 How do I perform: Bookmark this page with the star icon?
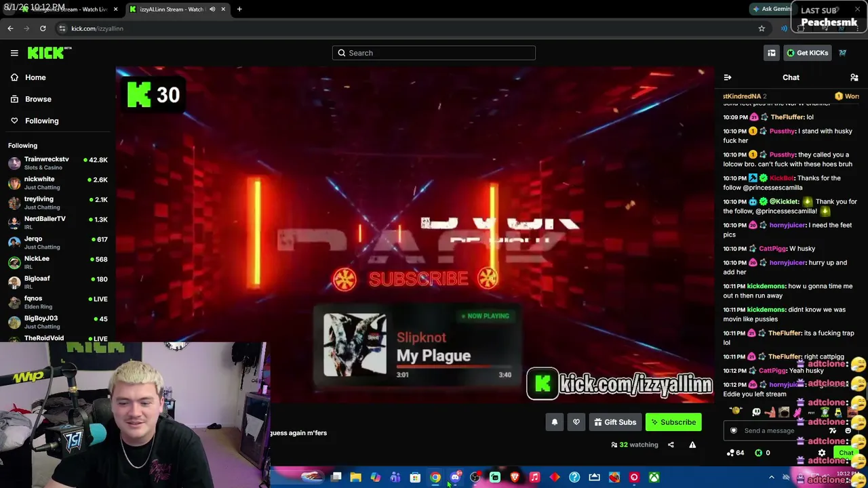point(762,28)
